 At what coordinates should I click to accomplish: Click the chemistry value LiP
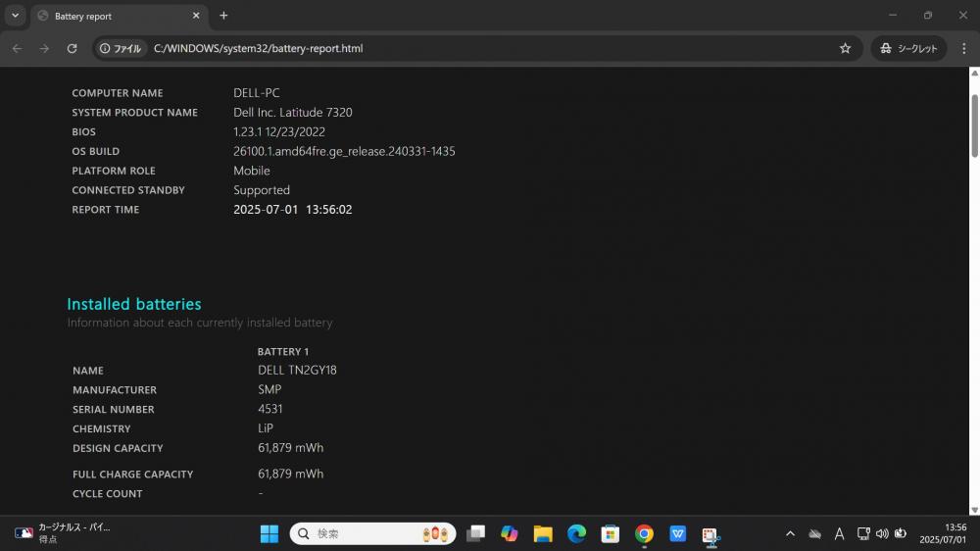coord(265,427)
